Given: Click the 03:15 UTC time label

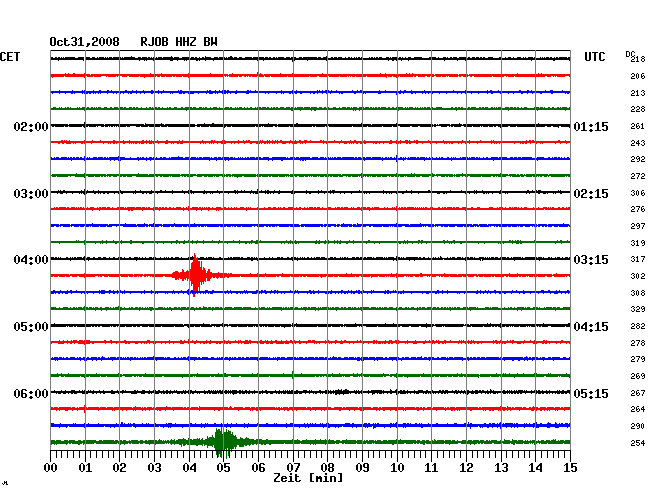Looking at the screenshot, I should coord(591,260).
